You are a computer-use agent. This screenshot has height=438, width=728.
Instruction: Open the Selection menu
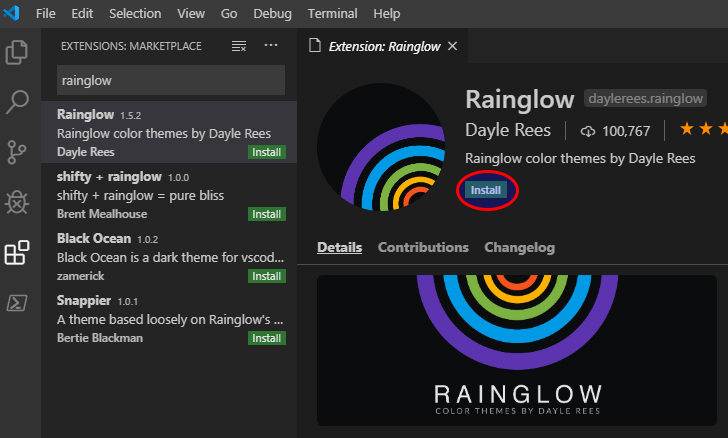133,14
